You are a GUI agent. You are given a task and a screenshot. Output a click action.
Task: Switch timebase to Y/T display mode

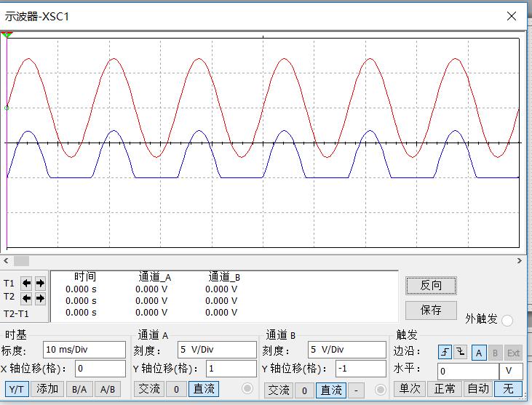pyautogui.click(x=17, y=389)
